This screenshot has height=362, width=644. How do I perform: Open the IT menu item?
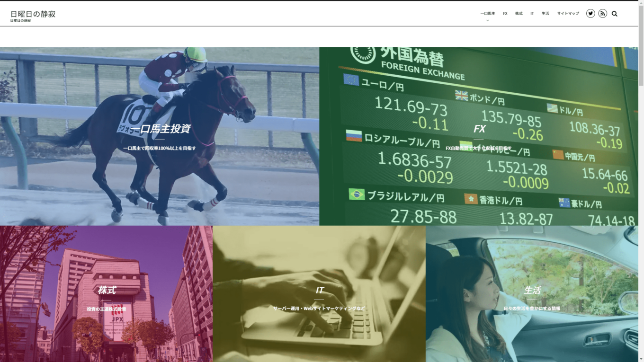[x=532, y=14]
